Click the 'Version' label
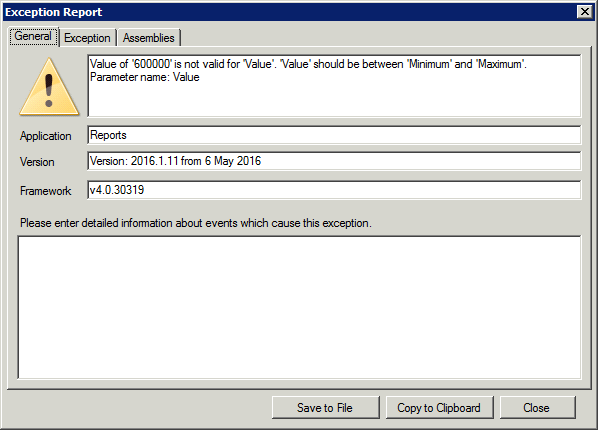This screenshot has height=433, width=601. [37, 162]
